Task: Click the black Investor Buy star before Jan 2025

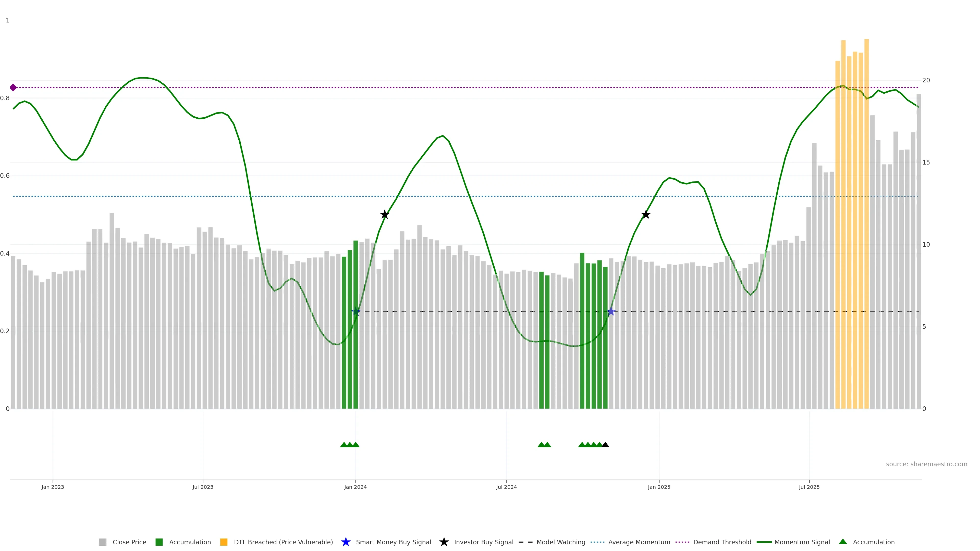Action: pyautogui.click(x=646, y=215)
